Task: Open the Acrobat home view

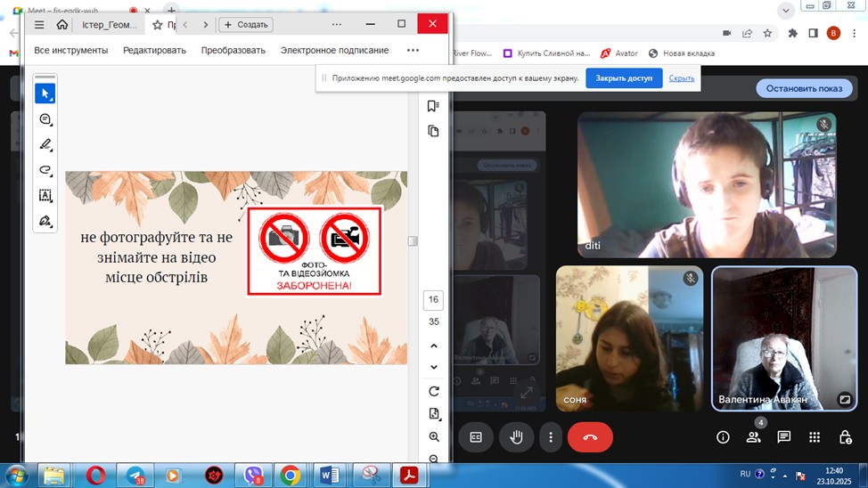Action: tap(61, 25)
